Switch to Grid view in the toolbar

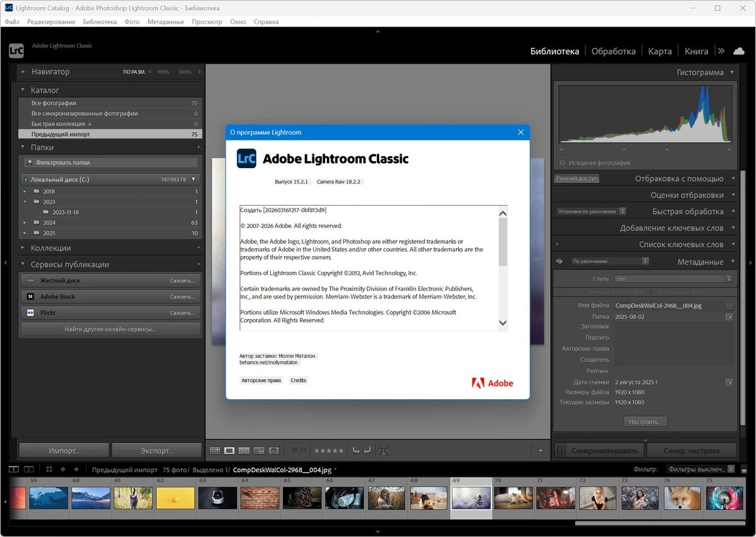[215, 451]
